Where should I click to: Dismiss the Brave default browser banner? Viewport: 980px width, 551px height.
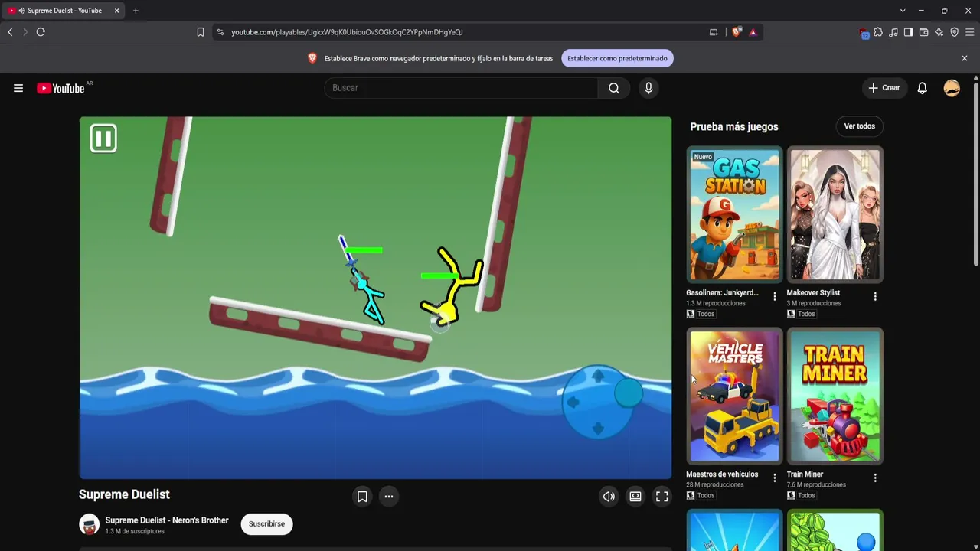click(x=965, y=58)
